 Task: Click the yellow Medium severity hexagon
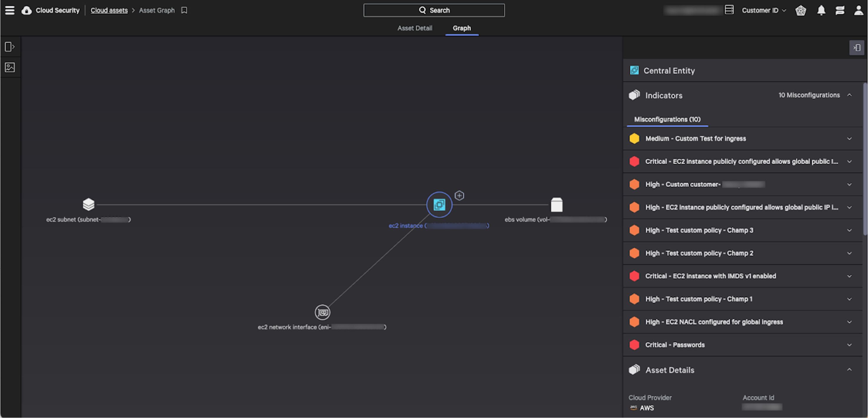pos(634,138)
